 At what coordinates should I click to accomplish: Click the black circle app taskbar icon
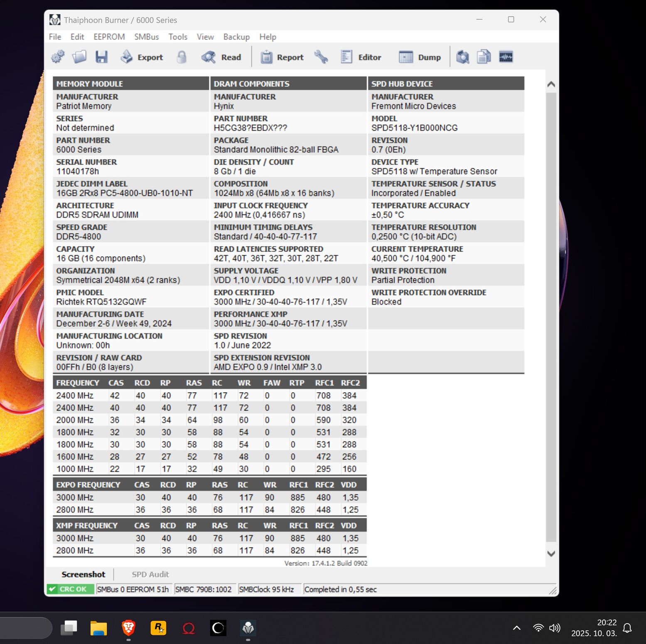[218, 628]
